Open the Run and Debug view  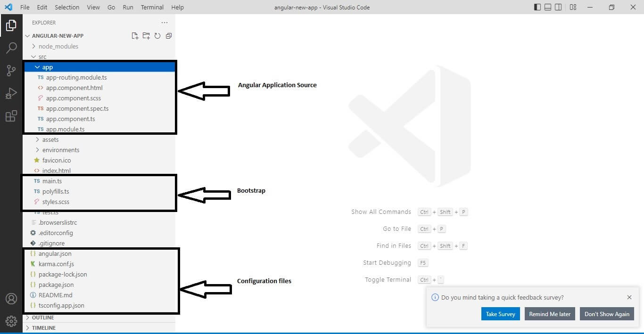click(11, 93)
